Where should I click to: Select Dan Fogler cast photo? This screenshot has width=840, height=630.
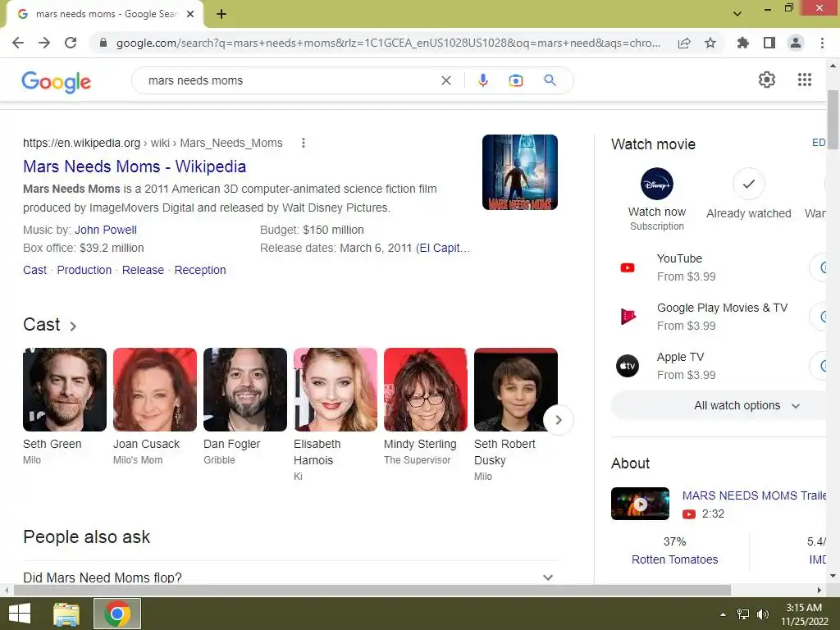tap(244, 390)
